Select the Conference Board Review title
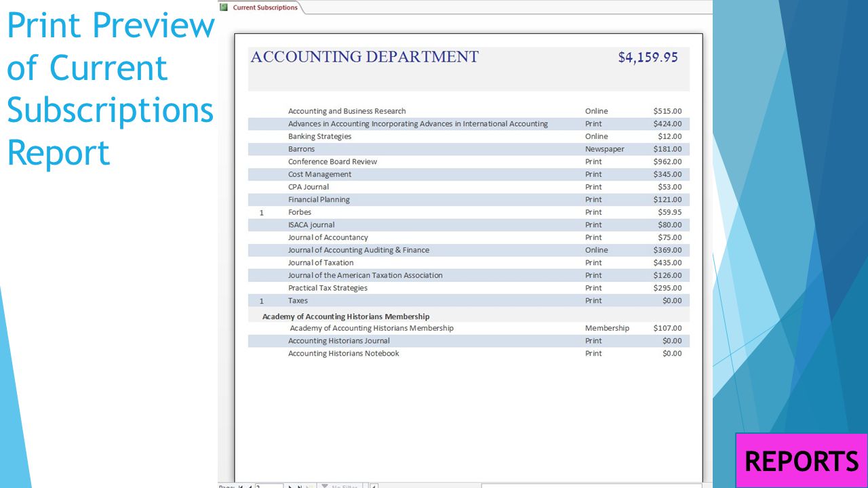Viewport: 868px width, 488px height. pyautogui.click(x=332, y=162)
